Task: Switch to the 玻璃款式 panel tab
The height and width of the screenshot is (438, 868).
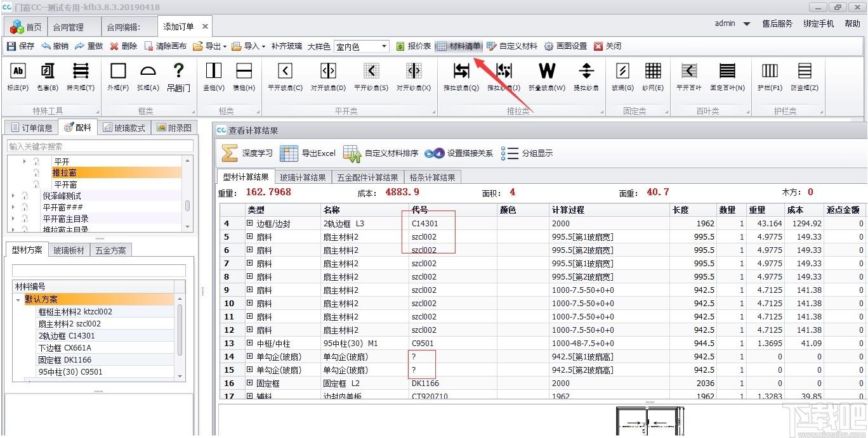Action: [124, 127]
